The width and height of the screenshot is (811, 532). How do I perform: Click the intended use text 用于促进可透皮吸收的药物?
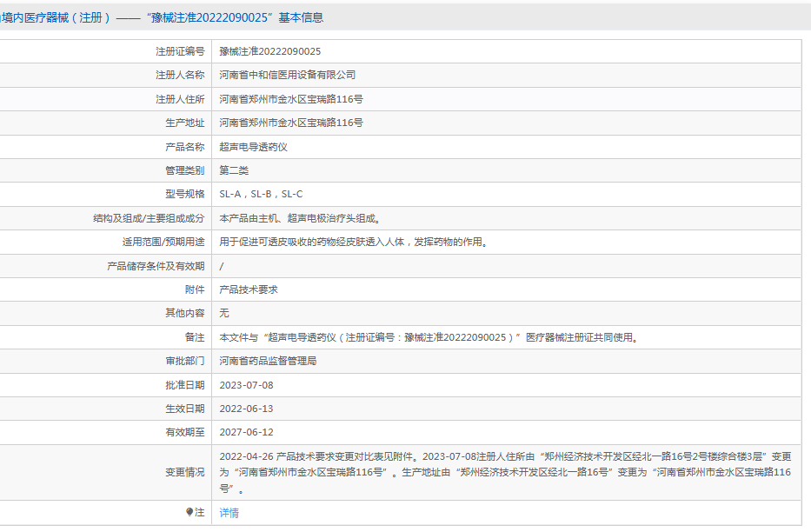[x=355, y=242]
